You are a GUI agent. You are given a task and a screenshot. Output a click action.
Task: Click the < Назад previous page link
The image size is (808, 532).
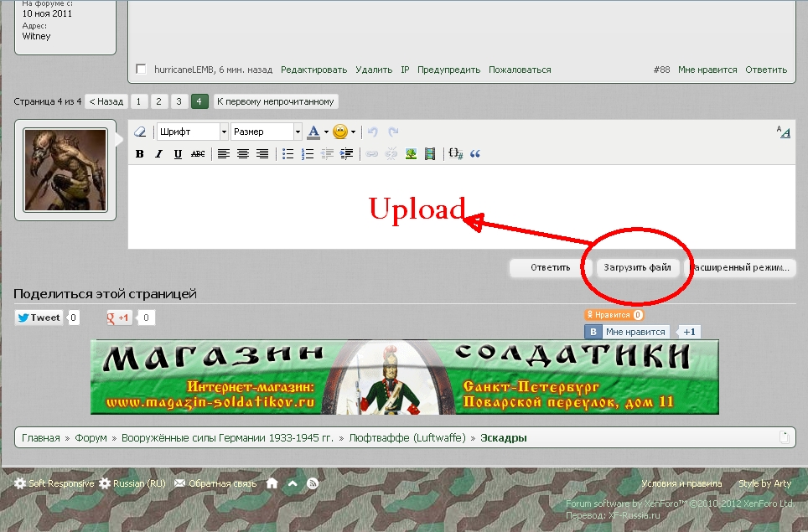pos(106,101)
